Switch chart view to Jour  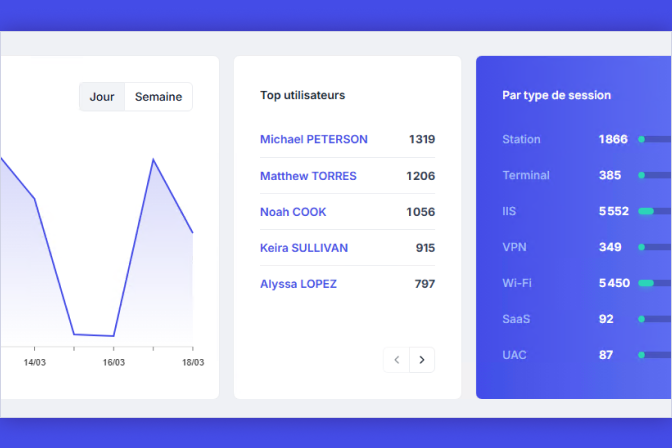(x=102, y=97)
